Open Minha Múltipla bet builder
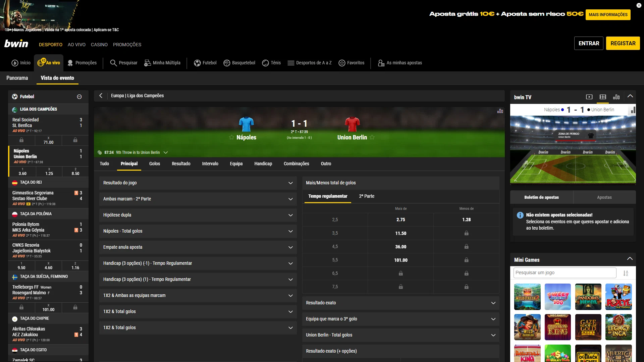This screenshot has width=644, height=362. 162,63
